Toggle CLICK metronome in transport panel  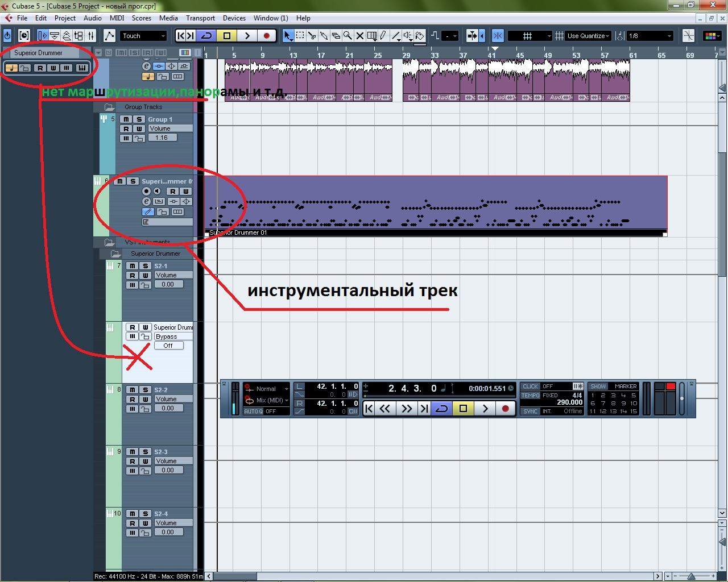(530, 386)
